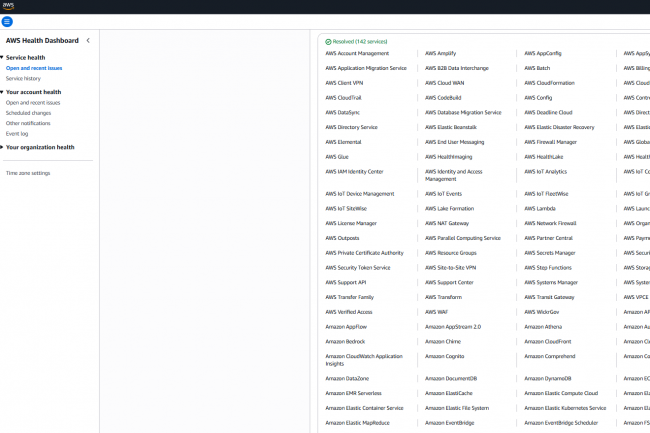Image resolution: width=650 pixels, height=433 pixels.
Task: Select AWS IoT SiteWise
Action: coord(346,208)
